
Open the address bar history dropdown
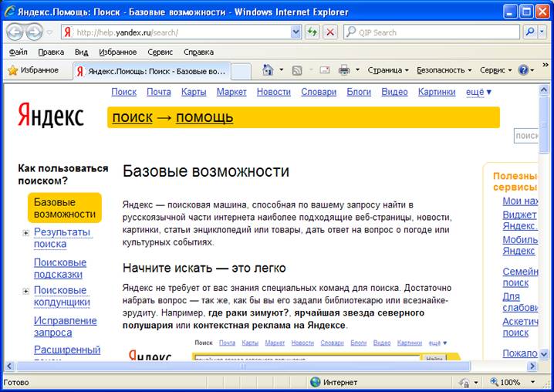(296, 32)
